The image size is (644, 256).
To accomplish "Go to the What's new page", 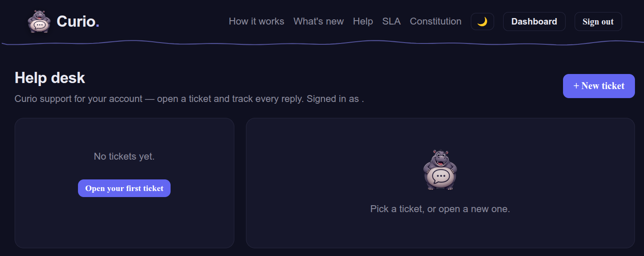I will click(318, 22).
